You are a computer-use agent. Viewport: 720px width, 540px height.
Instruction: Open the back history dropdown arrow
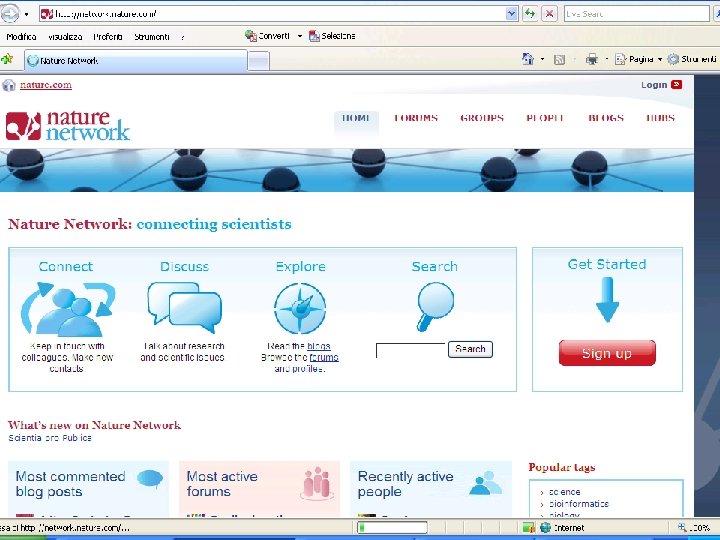[x=27, y=14]
